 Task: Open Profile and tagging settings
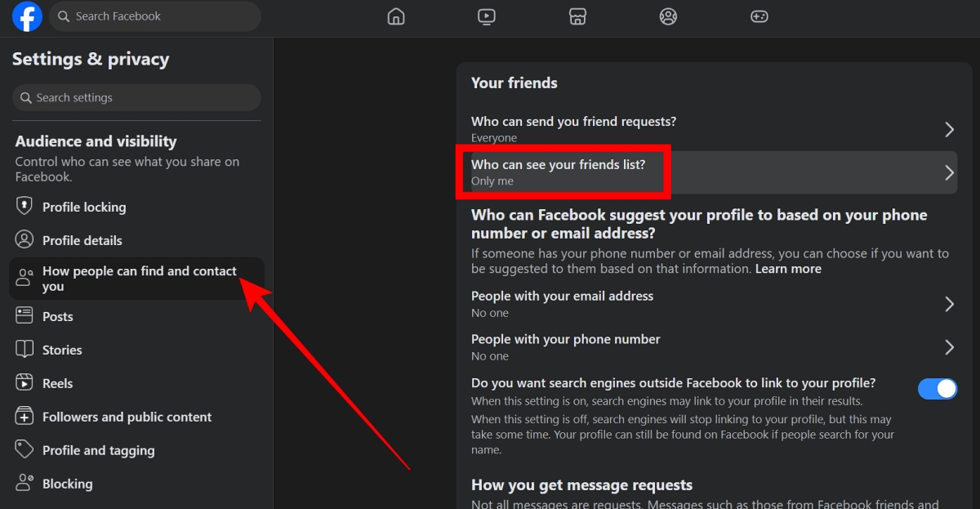pos(136,450)
